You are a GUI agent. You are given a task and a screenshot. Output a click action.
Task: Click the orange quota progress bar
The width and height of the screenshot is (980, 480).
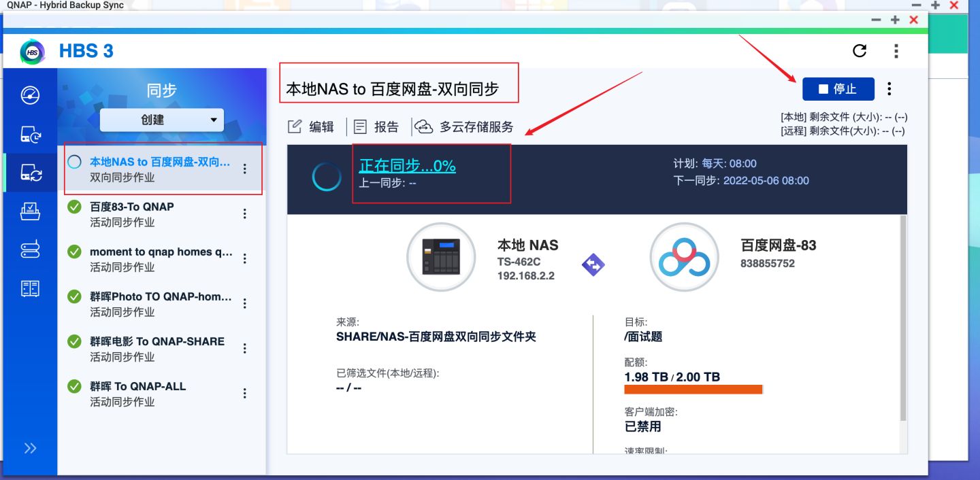(693, 389)
